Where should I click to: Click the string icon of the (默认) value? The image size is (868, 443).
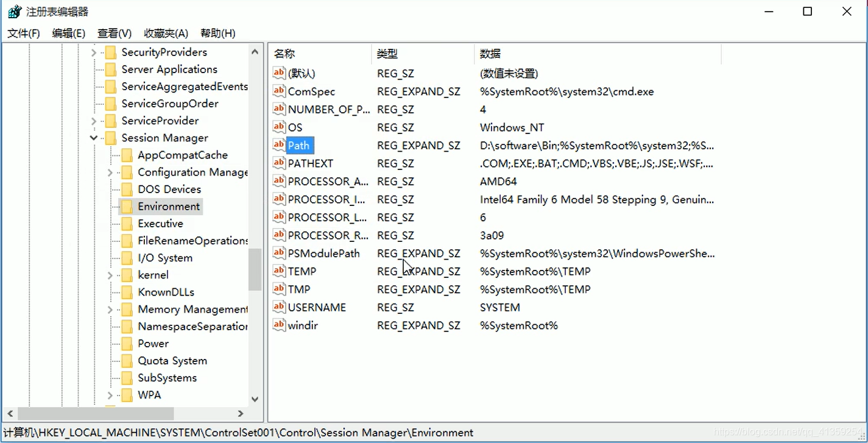coord(279,73)
